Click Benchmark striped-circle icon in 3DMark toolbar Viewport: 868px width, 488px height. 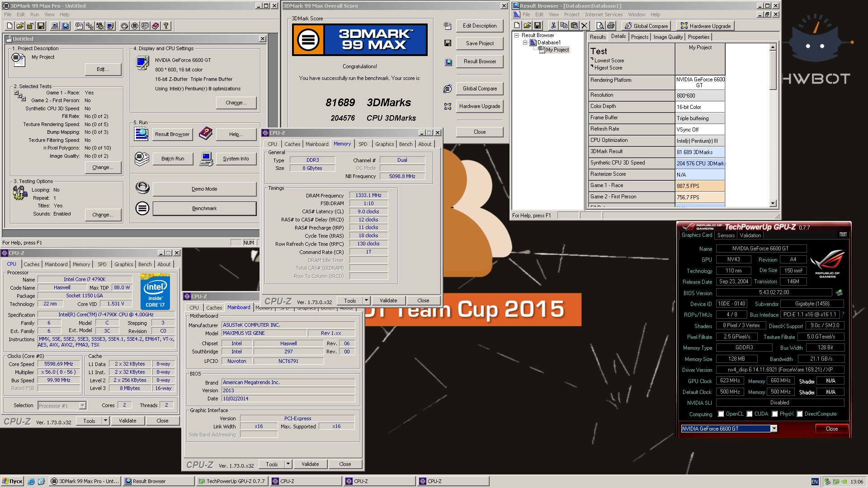tap(135, 26)
